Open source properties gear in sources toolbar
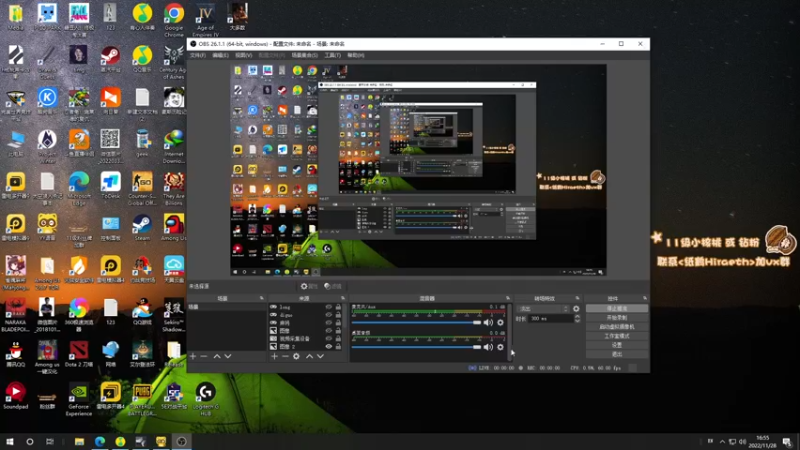Viewport: 800px width, 450px height. (296, 356)
